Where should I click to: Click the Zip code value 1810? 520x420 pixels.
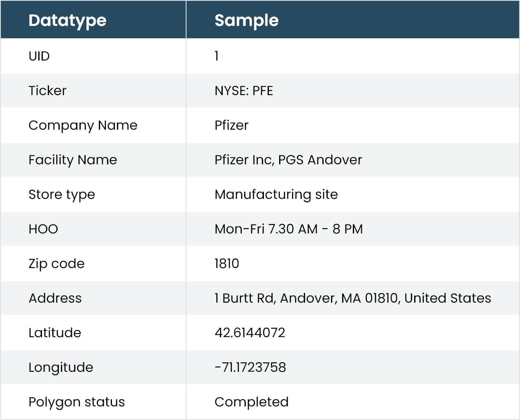227,264
